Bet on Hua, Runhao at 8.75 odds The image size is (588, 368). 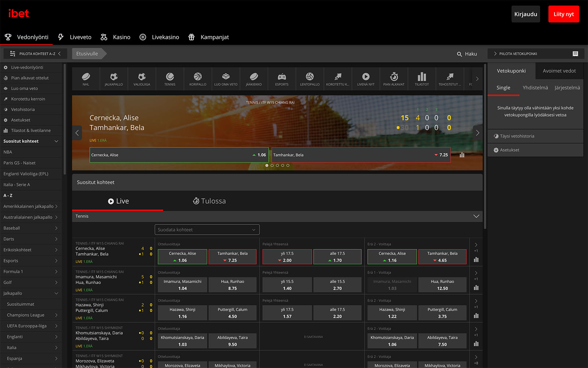[x=232, y=285]
